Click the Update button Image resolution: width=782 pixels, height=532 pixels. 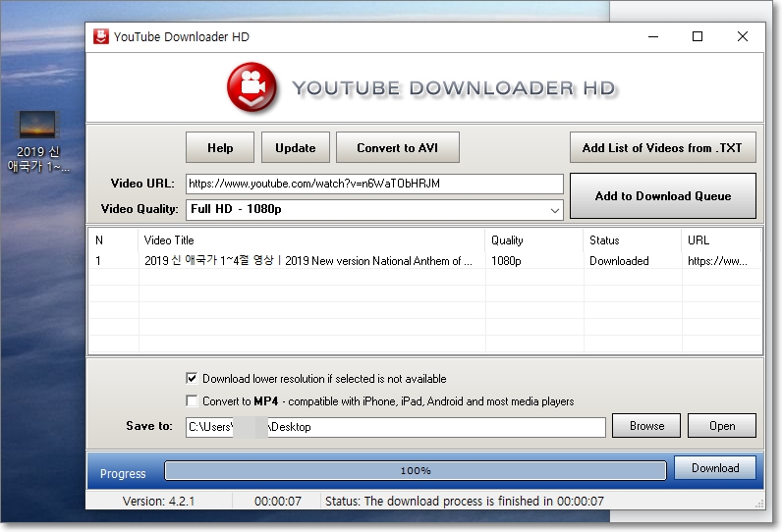[x=296, y=147]
